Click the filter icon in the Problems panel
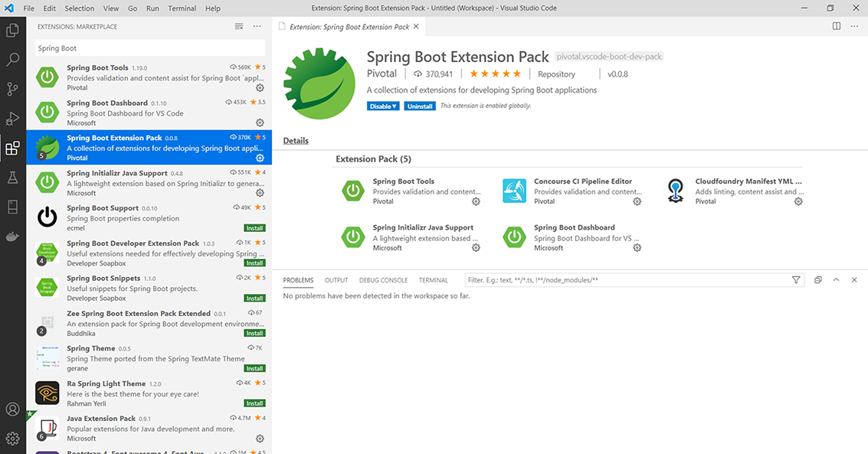The width and height of the screenshot is (868, 454). tap(797, 280)
